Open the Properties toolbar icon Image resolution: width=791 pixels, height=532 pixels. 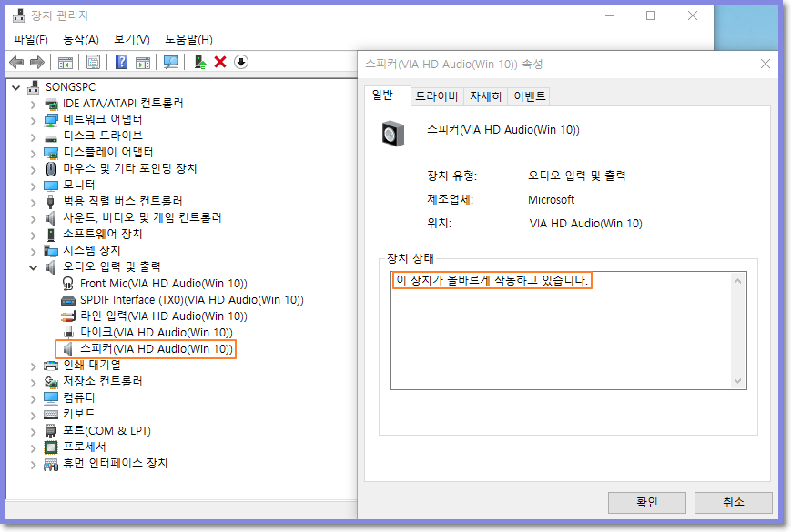(x=93, y=63)
